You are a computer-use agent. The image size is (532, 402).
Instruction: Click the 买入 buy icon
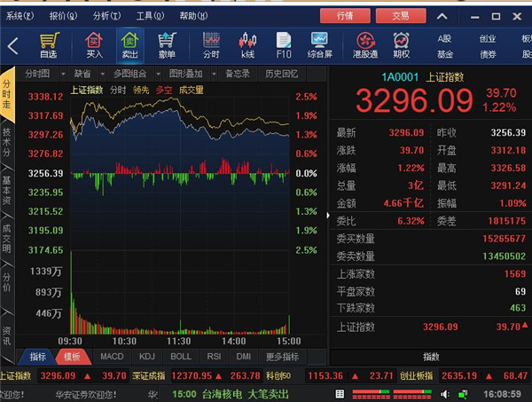point(94,44)
